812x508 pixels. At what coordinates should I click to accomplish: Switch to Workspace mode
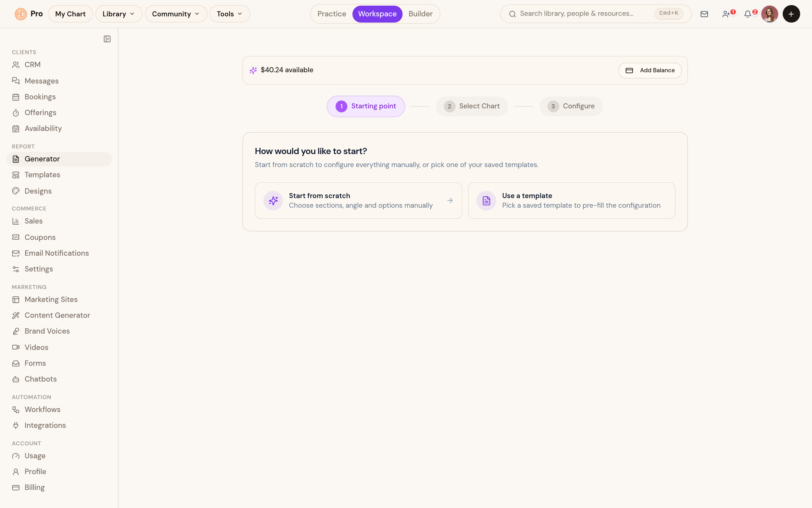377,14
